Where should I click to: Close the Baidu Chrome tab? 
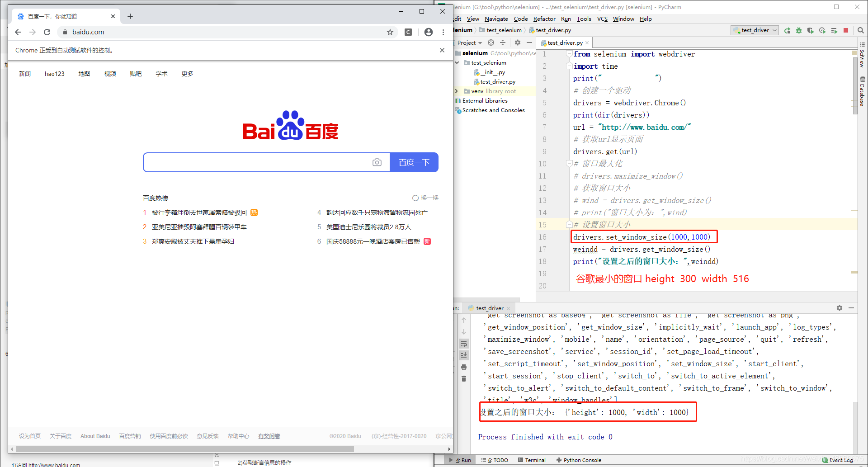pyautogui.click(x=113, y=16)
